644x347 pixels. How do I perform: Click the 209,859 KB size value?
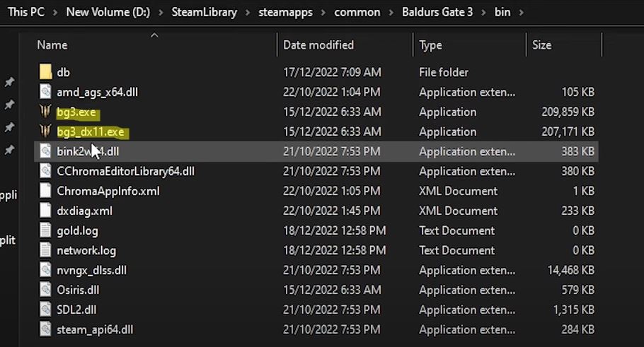[x=568, y=112]
